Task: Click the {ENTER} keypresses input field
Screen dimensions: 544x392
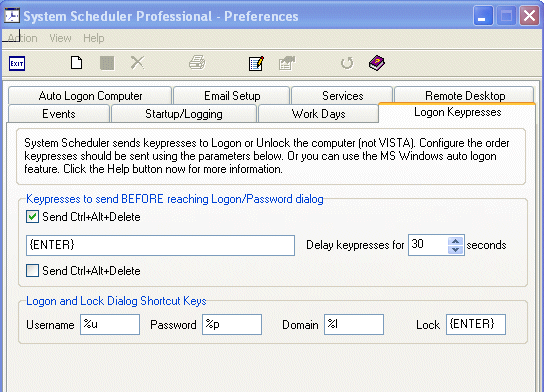Action: click(160, 245)
